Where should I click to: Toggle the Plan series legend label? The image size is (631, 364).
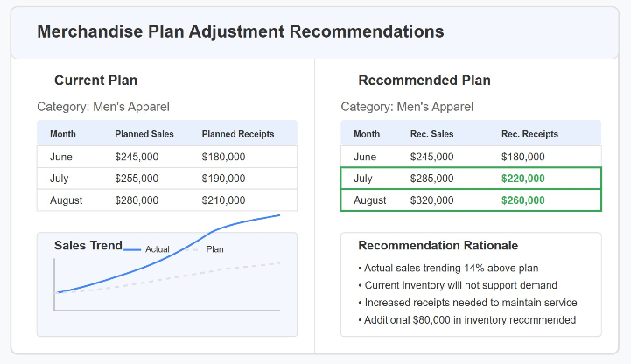click(214, 249)
